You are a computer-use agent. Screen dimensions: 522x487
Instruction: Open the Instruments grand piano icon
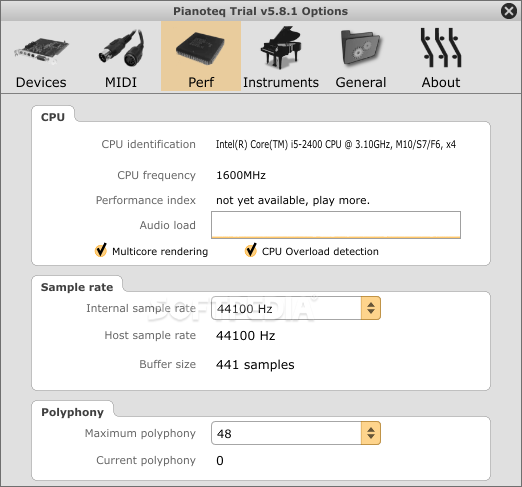point(281,47)
